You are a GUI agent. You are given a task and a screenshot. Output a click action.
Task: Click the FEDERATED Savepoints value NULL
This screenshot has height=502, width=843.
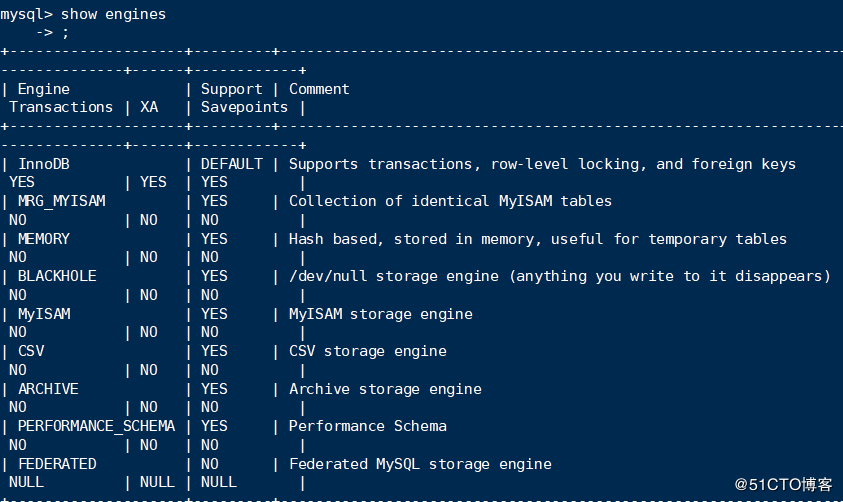point(219,482)
